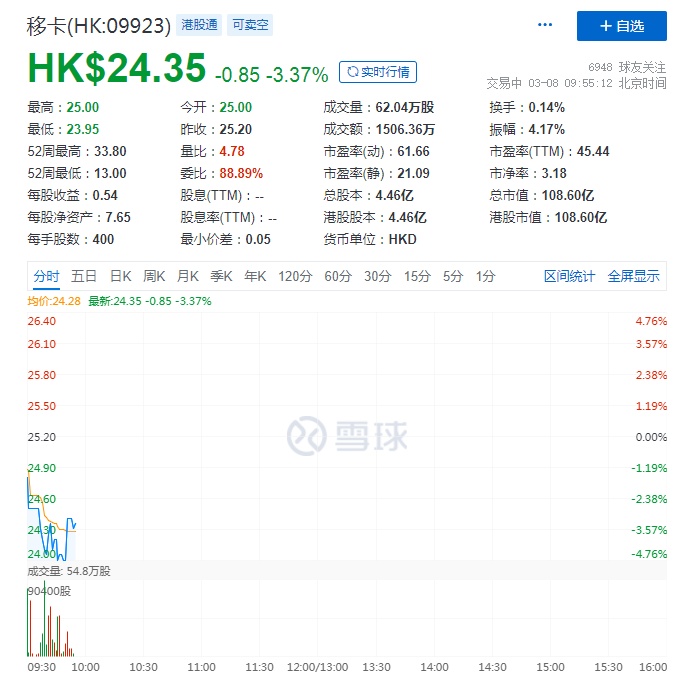The image size is (684, 683).
Task: Show the 30分 interval chart
Action: (x=378, y=276)
